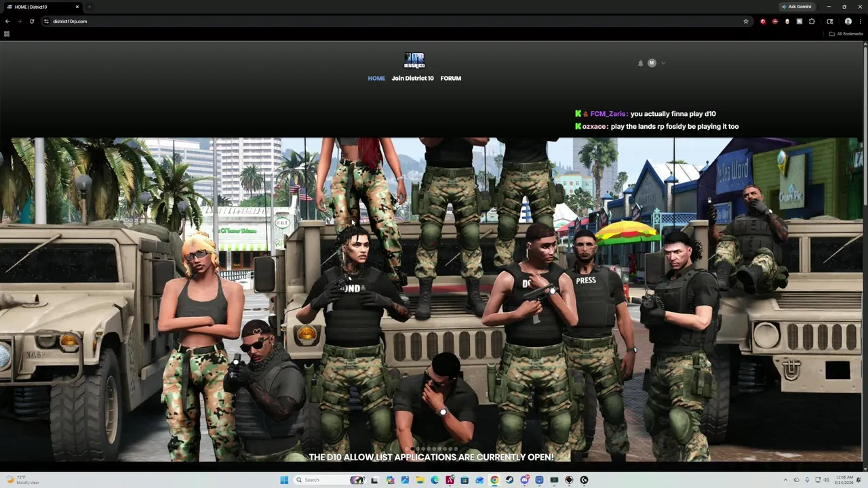
Task: Open the All Bookmarks folder
Action: [x=846, y=34]
